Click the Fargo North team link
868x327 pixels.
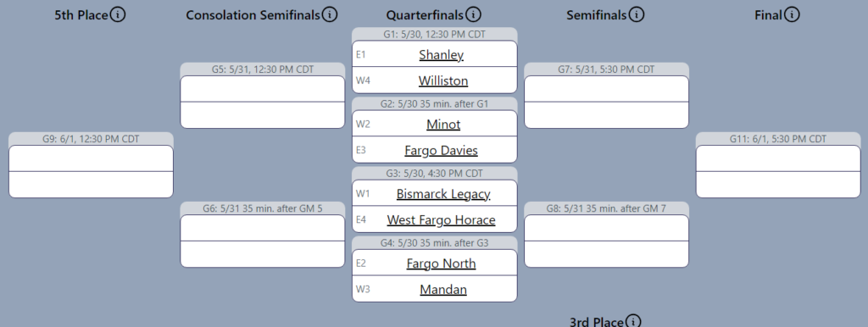[x=441, y=263]
